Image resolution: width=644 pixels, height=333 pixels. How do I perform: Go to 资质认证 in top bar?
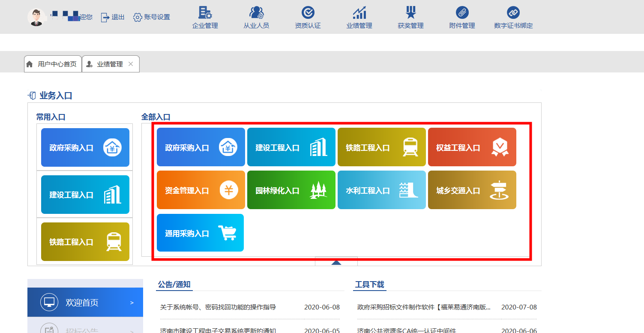(x=308, y=17)
